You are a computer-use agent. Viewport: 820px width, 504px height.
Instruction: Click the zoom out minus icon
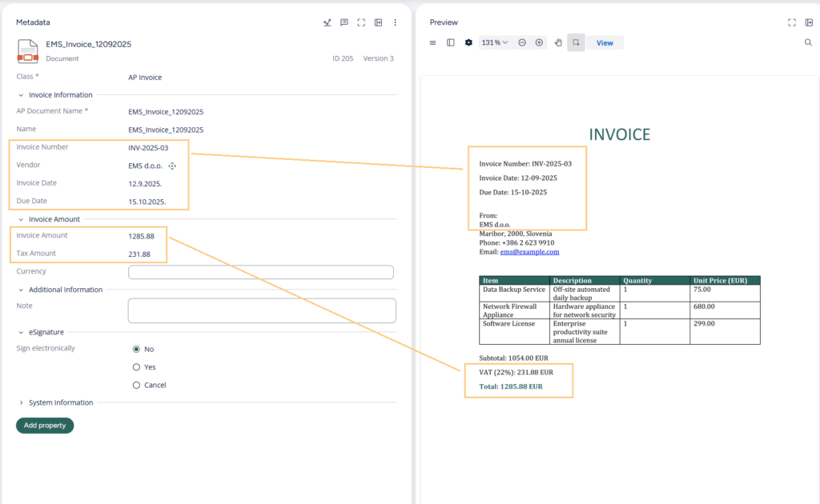[522, 43]
